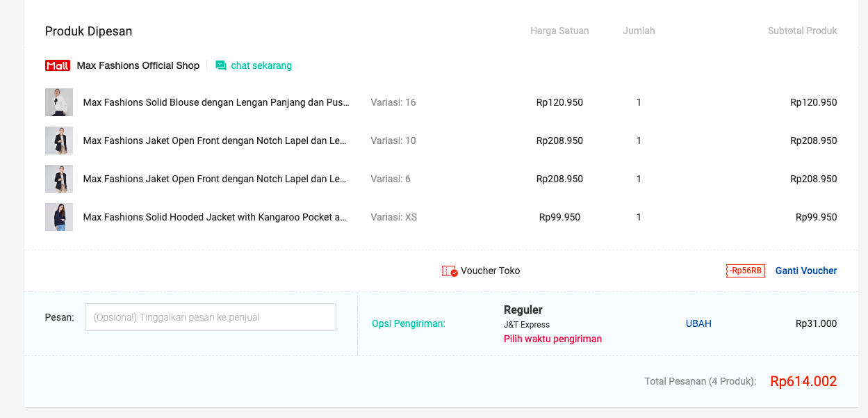Click Ganti Voucher to change voucher

click(x=806, y=271)
